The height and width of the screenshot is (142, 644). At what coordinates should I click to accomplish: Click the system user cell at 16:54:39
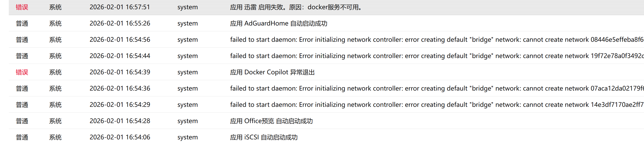(188, 72)
